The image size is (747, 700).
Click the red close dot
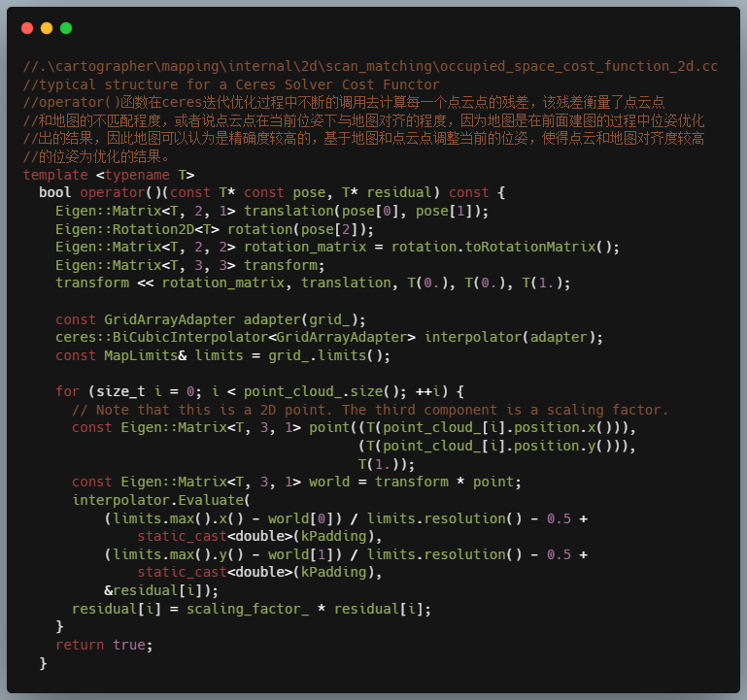pyautogui.click(x=26, y=28)
